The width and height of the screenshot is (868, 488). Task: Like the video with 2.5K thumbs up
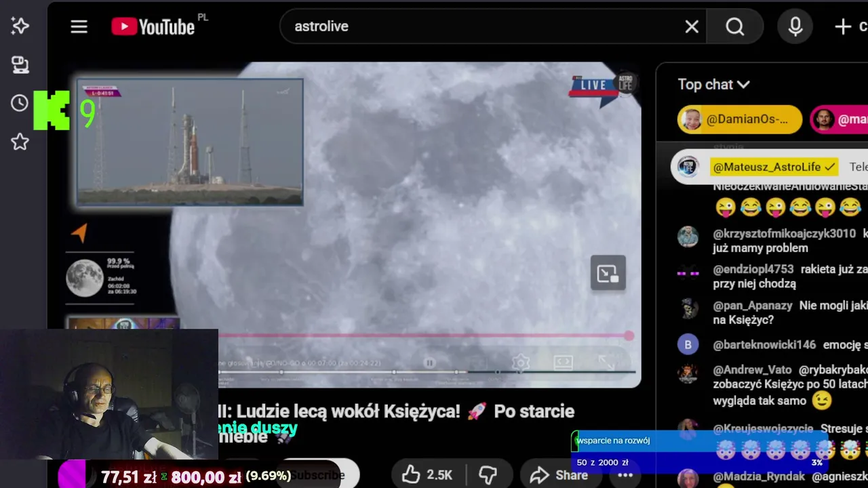(427, 475)
